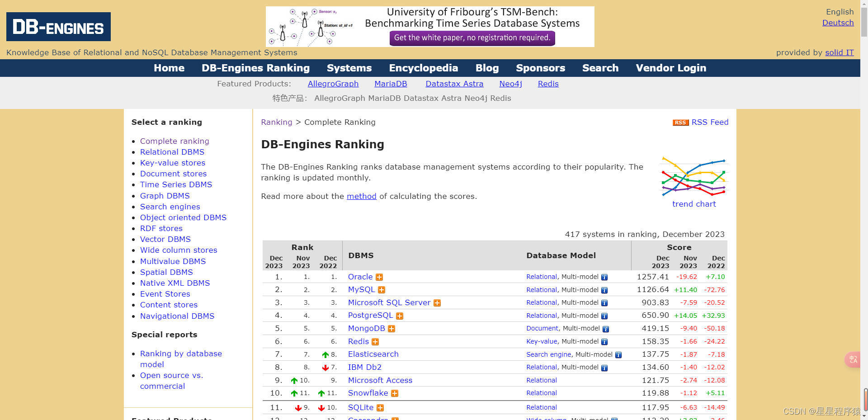Click the info icon in PostgreSQL row
Image resolution: width=868 pixels, height=420 pixels.
pyautogui.click(x=604, y=316)
